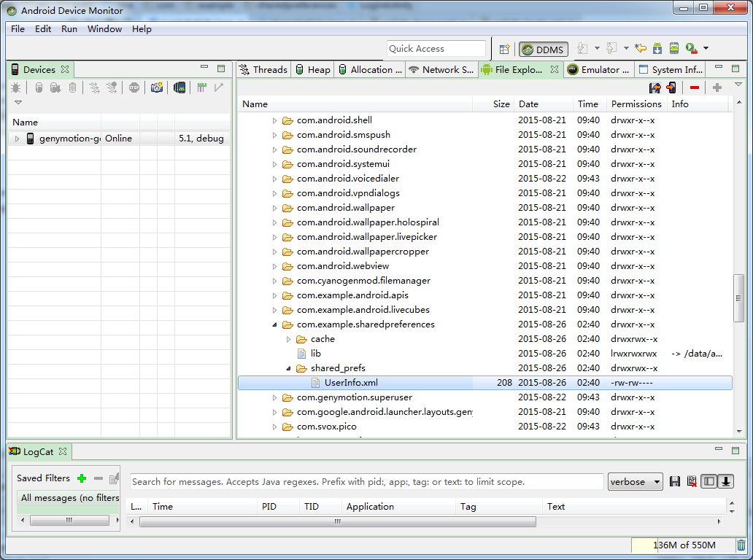Collapse the shared_prefs folder
Viewport: 753px width, 560px height.
click(x=289, y=368)
